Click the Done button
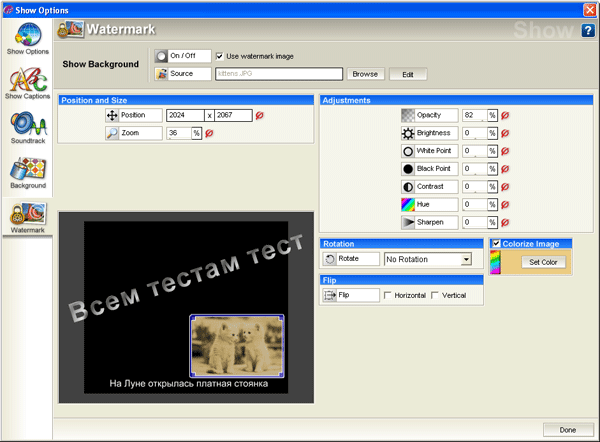The width and height of the screenshot is (600, 442). click(568, 430)
